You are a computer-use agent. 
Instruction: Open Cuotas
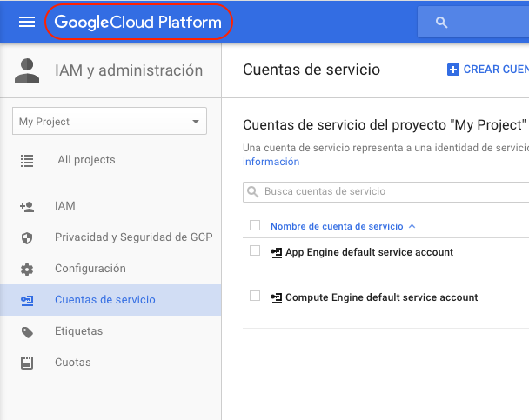point(73,363)
